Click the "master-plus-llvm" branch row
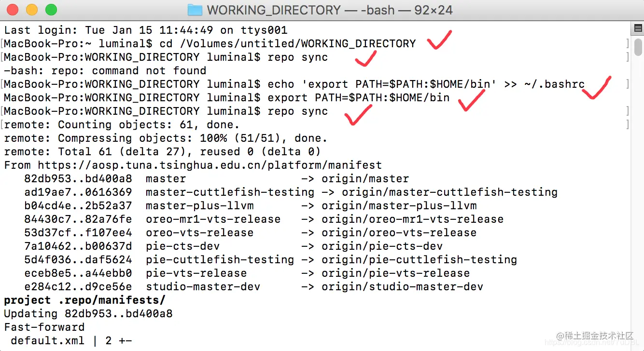Image resolution: width=644 pixels, height=351 pixels. (251, 206)
